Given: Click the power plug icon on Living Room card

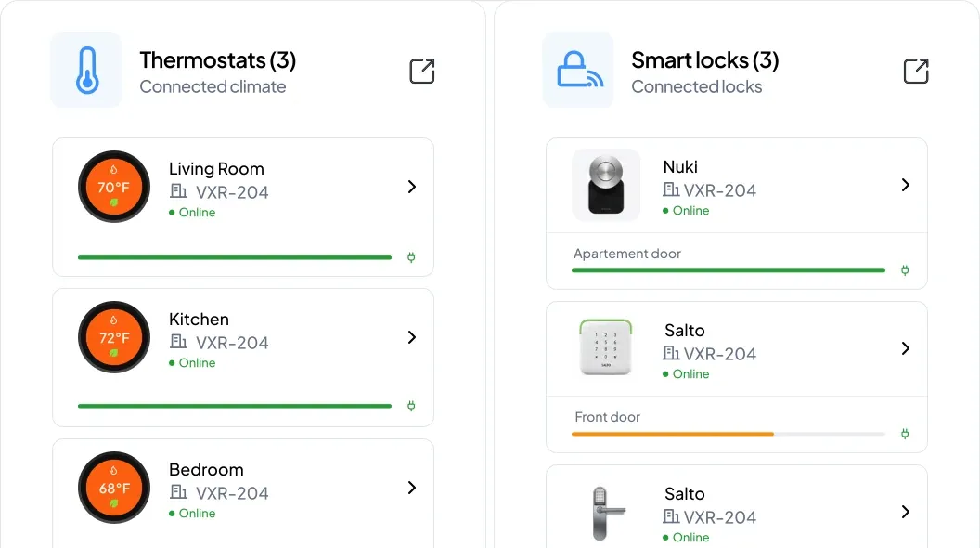Looking at the screenshot, I should pyautogui.click(x=411, y=257).
